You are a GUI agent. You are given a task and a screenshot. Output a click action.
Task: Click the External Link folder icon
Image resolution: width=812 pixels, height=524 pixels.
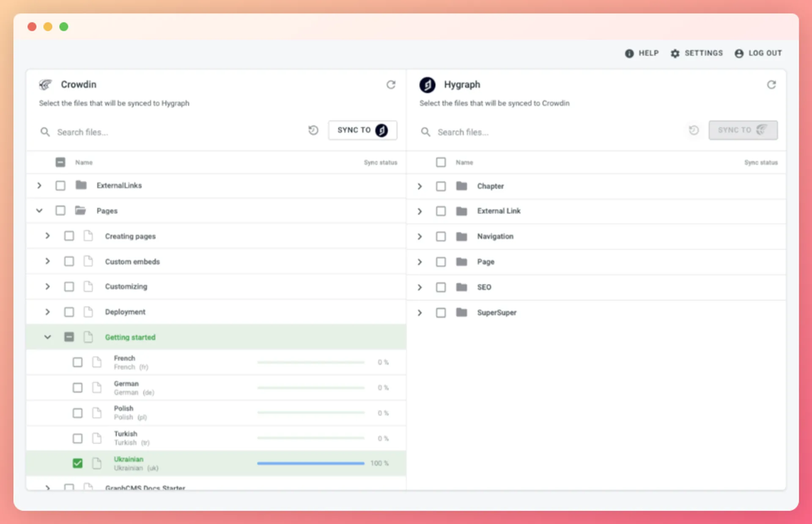pyautogui.click(x=461, y=211)
